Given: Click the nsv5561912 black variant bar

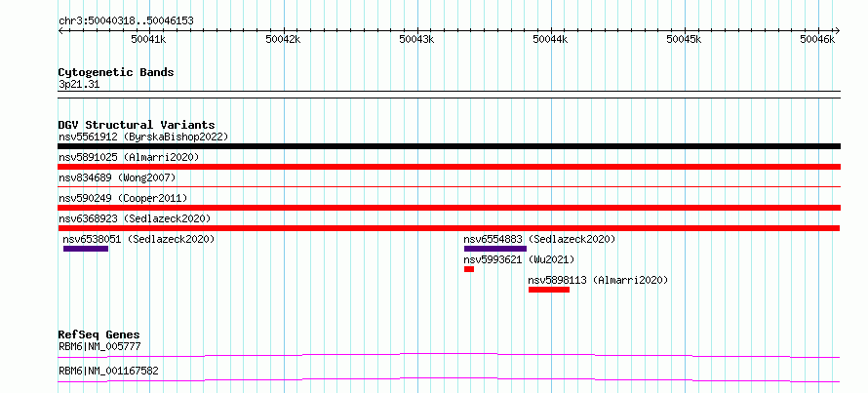Looking at the screenshot, I should pos(449,146).
